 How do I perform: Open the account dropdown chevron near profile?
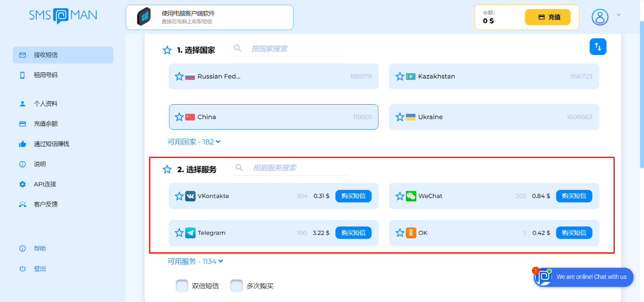tap(618, 14)
